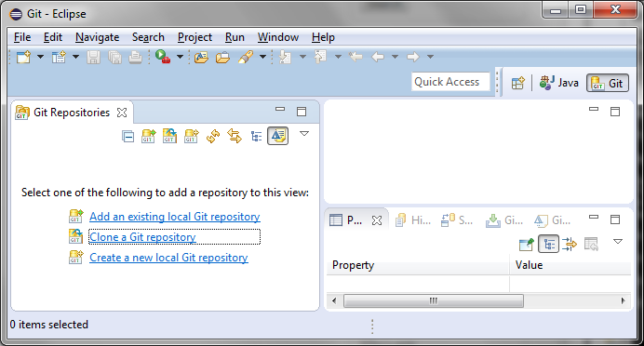This screenshot has width=644, height=346.
Task: Toggle Show Categories in Properties view
Action: click(x=549, y=245)
